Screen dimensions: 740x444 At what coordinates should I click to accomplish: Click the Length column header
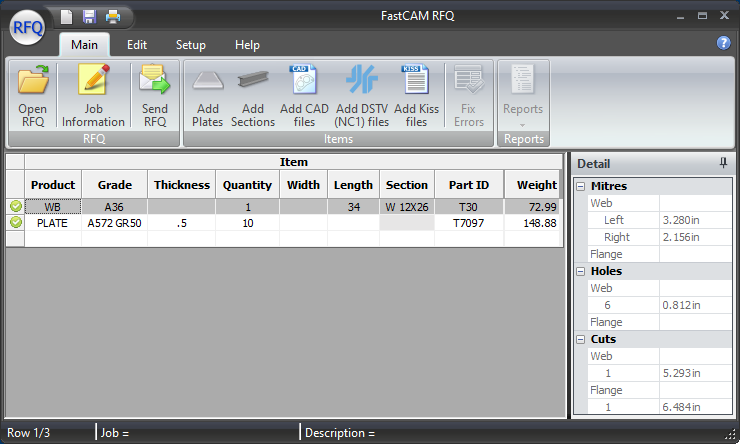[x=353, y=185]
